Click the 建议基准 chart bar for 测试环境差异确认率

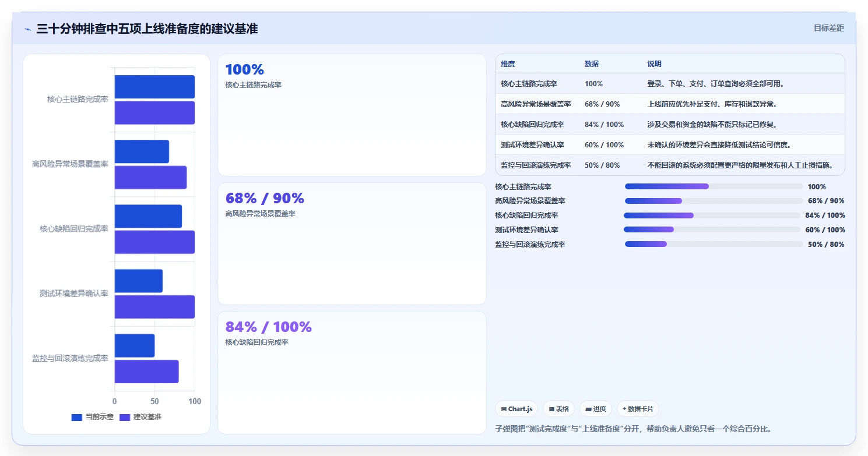coord(154,307)
